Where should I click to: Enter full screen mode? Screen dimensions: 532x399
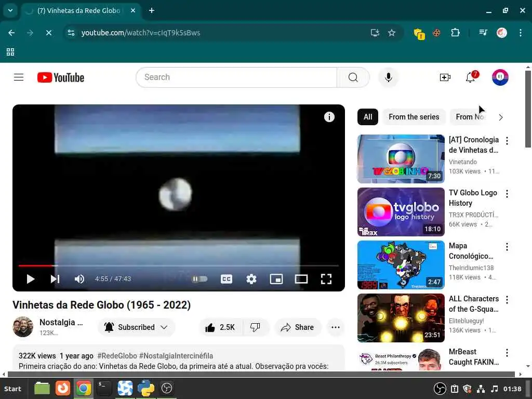tap(326, 279)
